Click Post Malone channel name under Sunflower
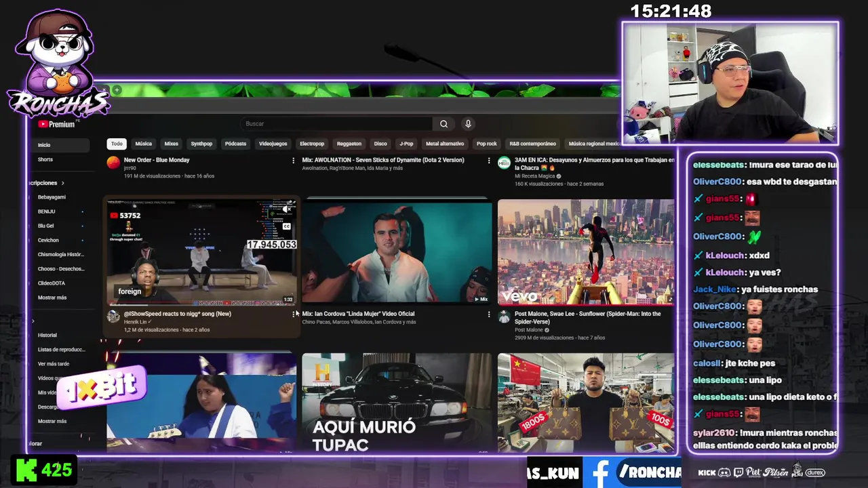The height and width of the screenshot is (488, 868). [x=529, y=330]
